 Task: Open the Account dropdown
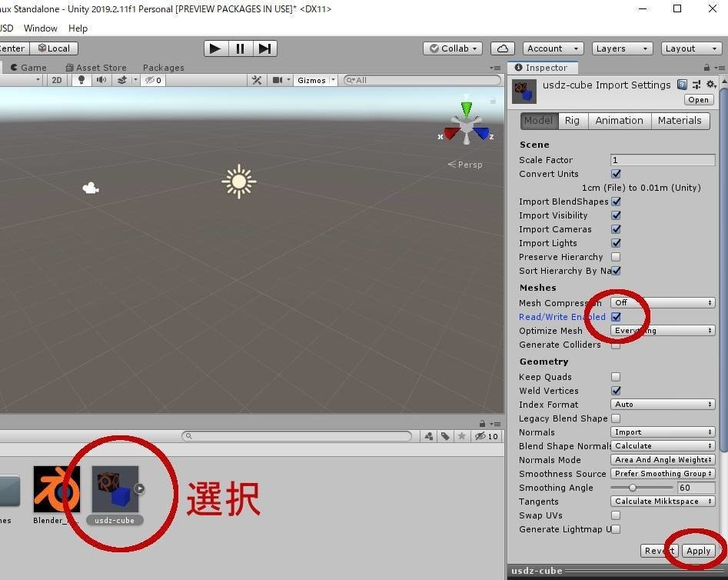(x=553, y=48)
